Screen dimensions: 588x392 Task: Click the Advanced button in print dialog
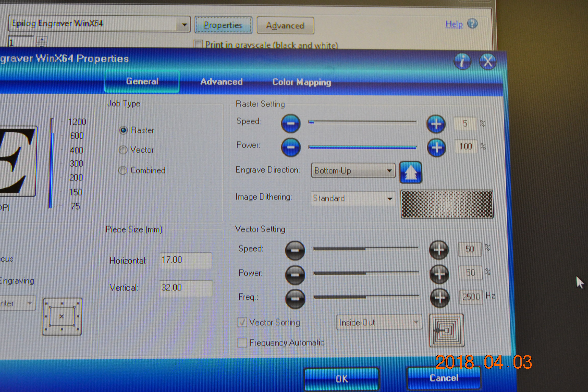(285, 26)
